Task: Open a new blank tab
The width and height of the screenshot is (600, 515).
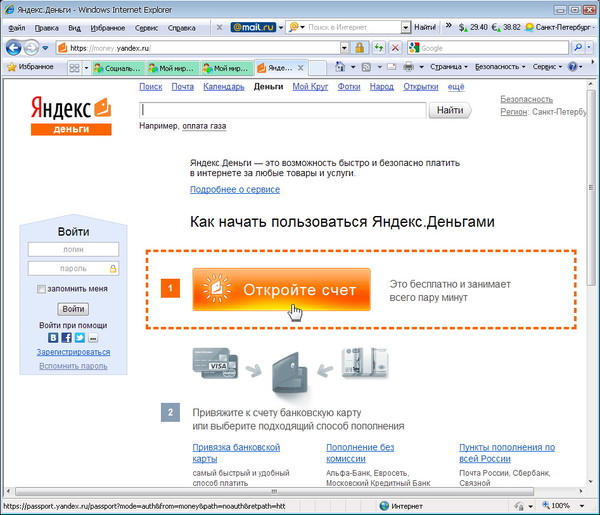Action: 317,68
